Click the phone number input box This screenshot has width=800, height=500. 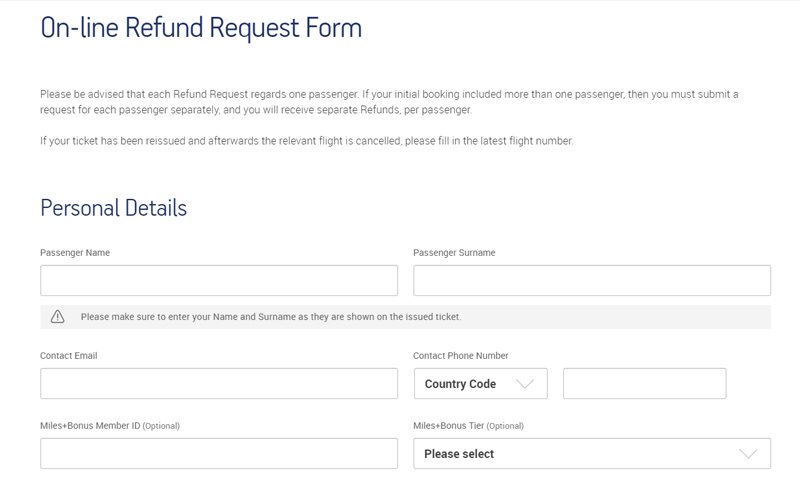[x=644, y=384]
